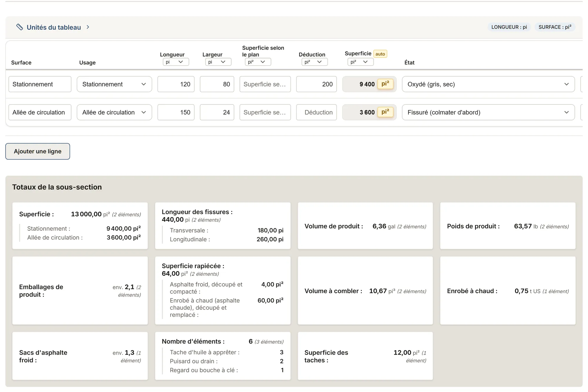Click the Superficie des taches 12,00 value
588x392 pixels.
coord(402,353)
